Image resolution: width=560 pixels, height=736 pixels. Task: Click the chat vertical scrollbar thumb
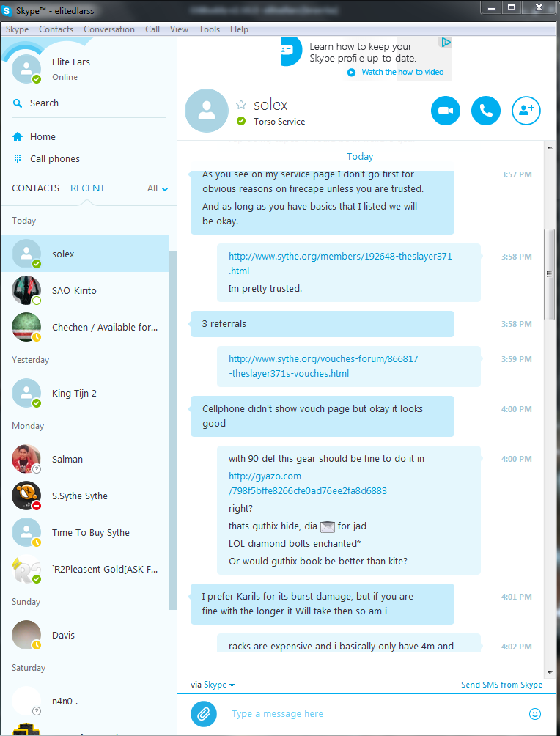click(x=549, y=274)
